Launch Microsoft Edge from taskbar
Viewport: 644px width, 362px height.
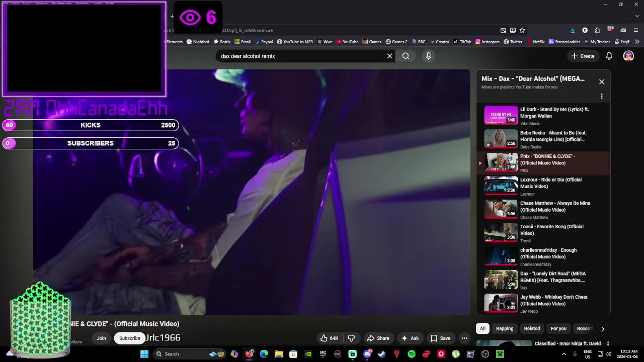[264, 354]
